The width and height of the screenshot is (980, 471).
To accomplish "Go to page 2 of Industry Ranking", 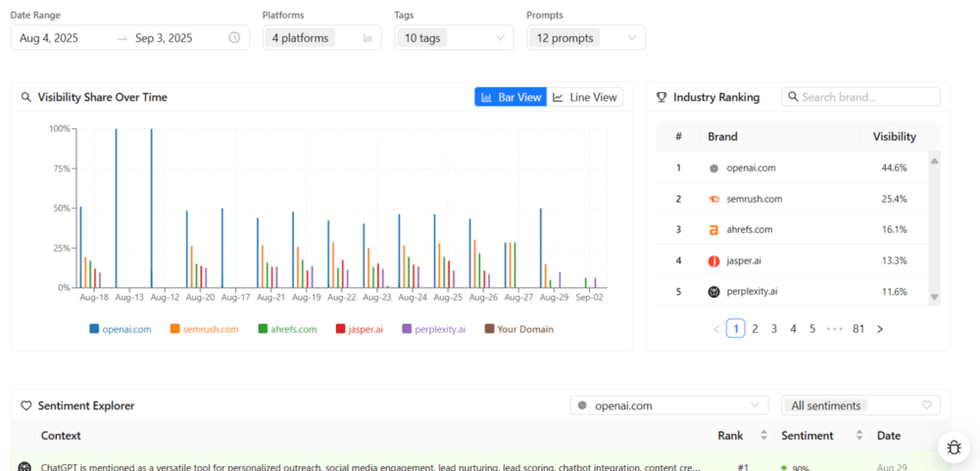I will pyautogui.click(x=755, y=329).
